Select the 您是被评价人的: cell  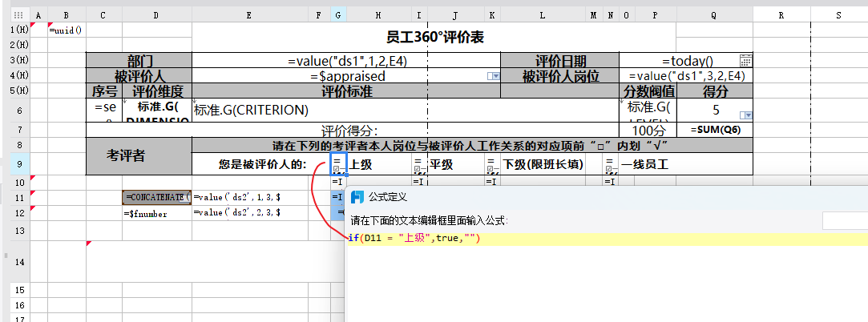point(261,164)
